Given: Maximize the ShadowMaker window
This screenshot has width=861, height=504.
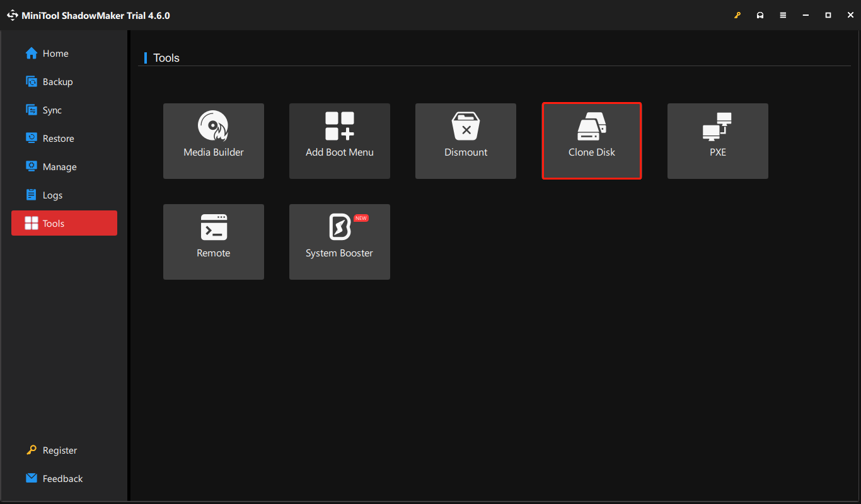Looking at the screenshot, I should pos(828,15).
